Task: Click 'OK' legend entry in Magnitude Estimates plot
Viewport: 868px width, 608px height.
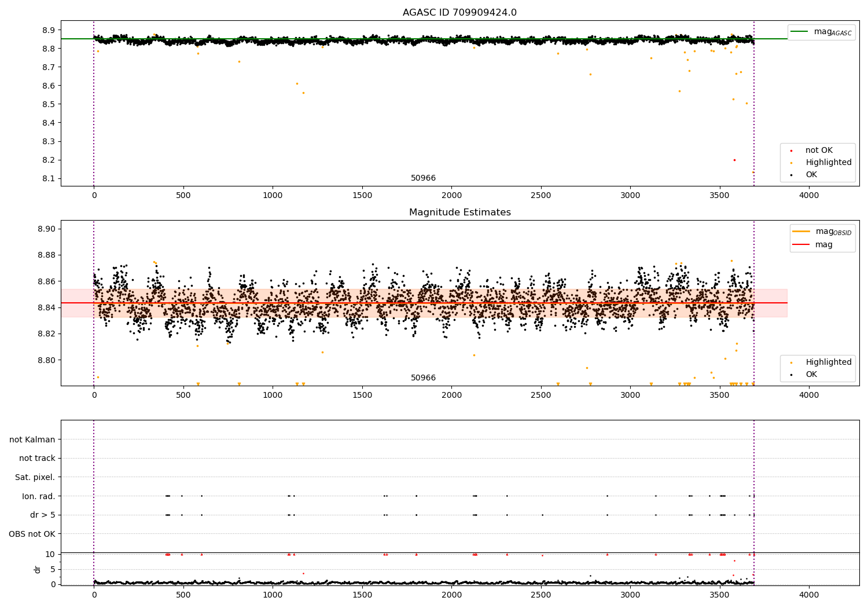Action: click(811, 375)
